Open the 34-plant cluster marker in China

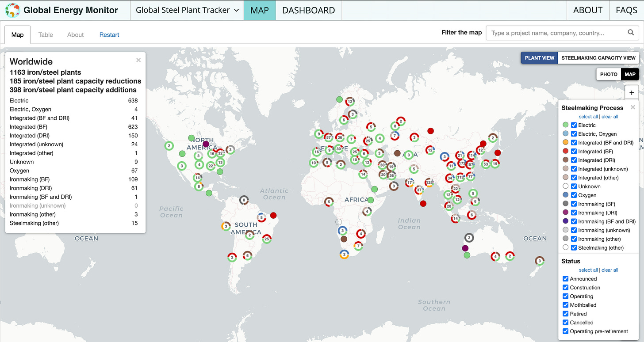449,179
